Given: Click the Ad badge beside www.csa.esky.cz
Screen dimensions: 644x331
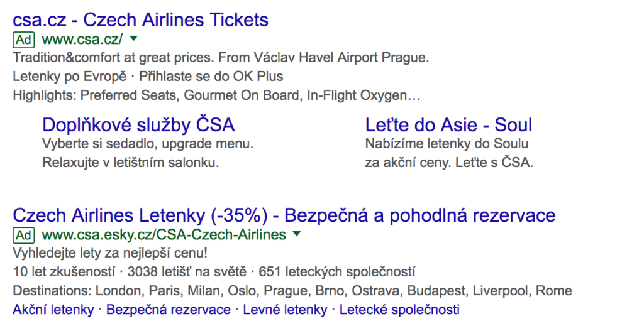Looking at the screenshot, I should (24, 235).
